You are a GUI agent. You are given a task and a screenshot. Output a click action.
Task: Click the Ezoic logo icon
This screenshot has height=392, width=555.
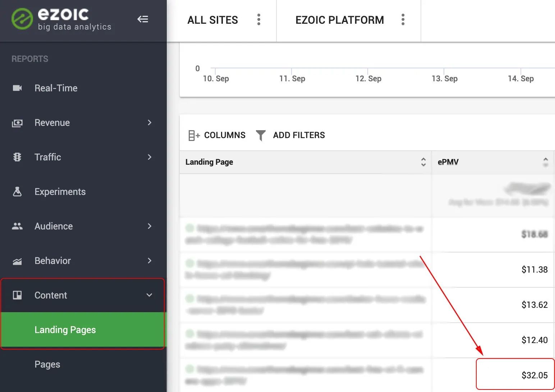click(x=22, y=19)
